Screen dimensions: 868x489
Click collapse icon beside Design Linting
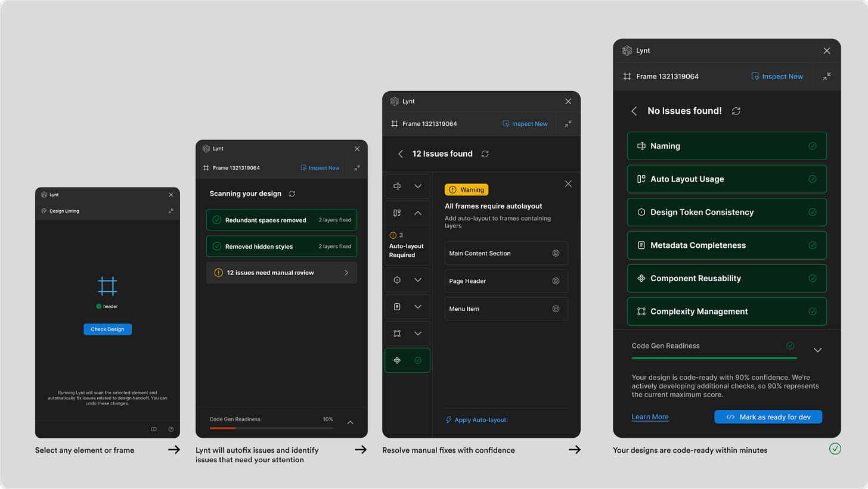click(171, 211)
